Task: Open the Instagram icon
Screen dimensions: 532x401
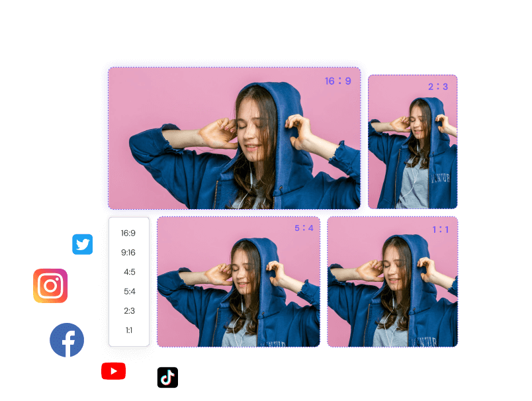Action: [50, 286]
